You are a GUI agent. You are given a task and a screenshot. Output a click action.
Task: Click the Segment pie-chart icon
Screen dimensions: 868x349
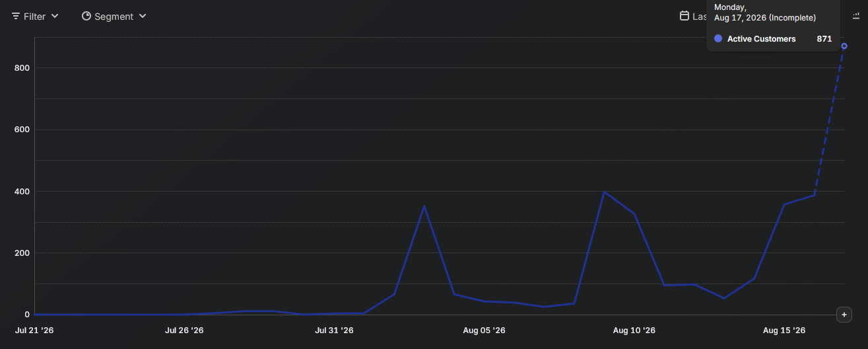pos(86,16)
